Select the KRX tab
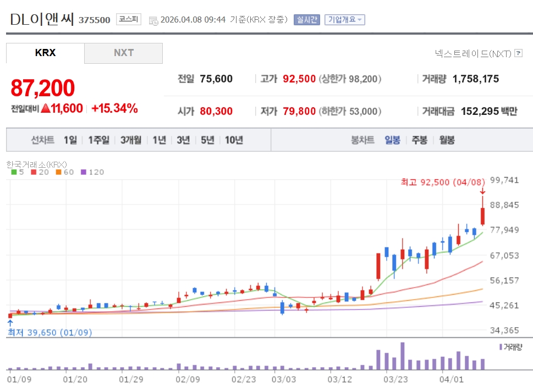The width and height of the screenshot is (533, 392). (x=45, y=53)
